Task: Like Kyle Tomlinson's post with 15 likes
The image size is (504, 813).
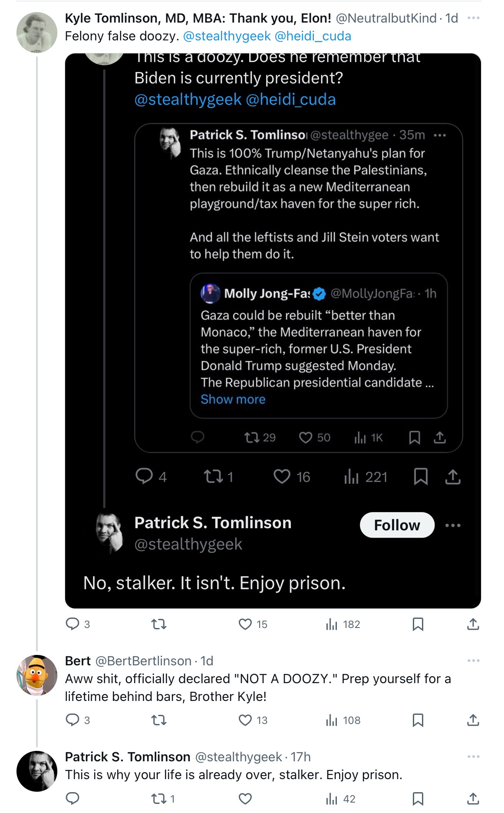Action: coord(253,624)
